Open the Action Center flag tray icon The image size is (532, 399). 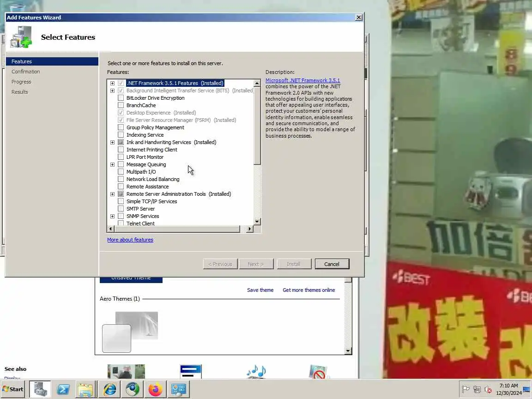tap(465, 389)
